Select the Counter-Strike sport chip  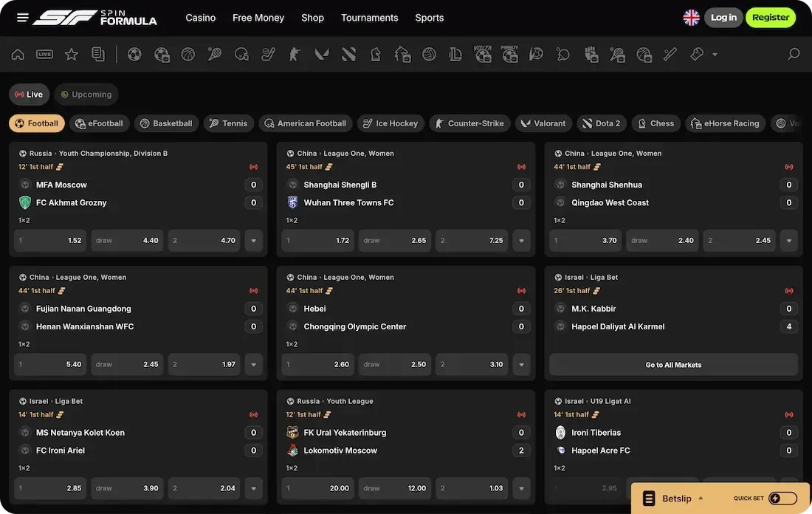pos(469,123)
